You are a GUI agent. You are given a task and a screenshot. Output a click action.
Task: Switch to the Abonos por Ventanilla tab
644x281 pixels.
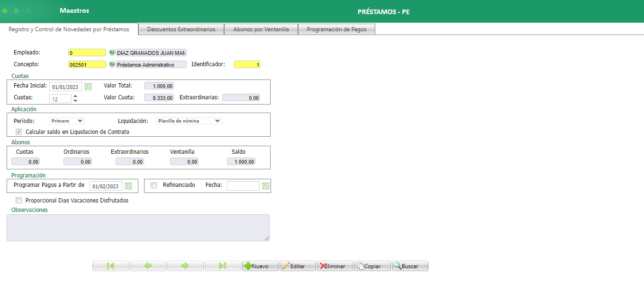(x=261, y=29)
